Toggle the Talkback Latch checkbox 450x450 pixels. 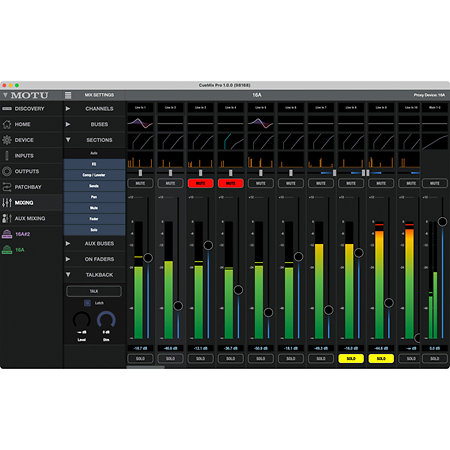tap(87, 303)
